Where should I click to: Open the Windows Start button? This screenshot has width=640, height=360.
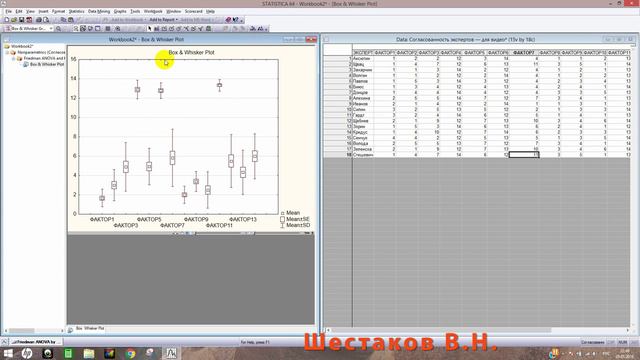click(8, 353)
